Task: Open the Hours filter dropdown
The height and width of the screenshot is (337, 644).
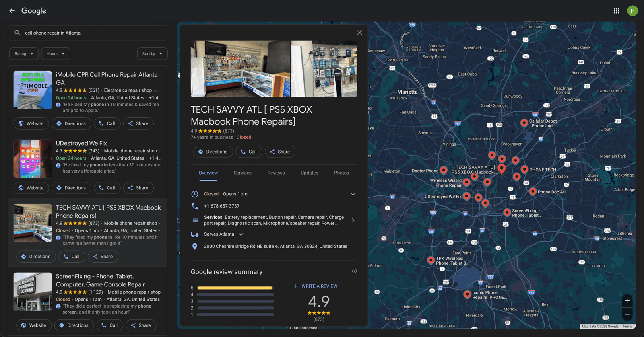Action: 56,54
